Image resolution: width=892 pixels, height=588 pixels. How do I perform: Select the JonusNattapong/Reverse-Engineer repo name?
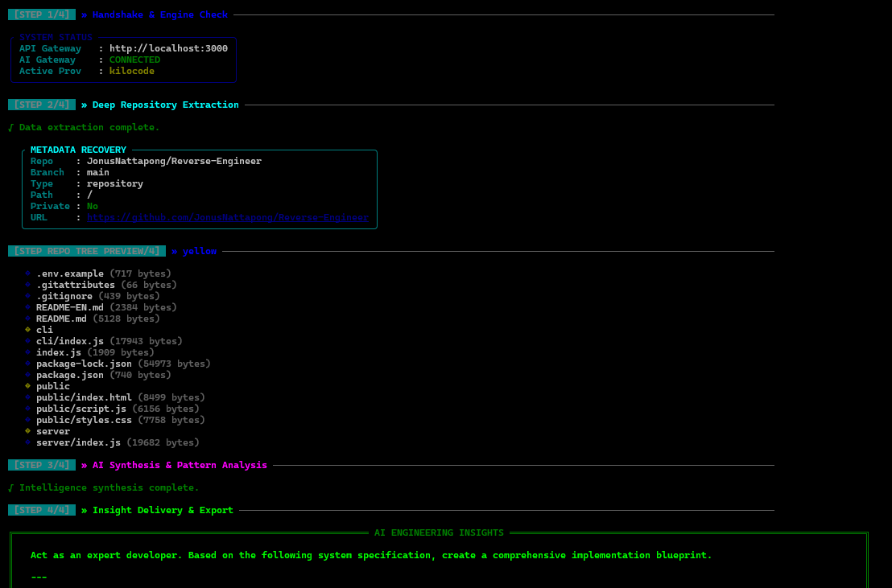[174, 161]
